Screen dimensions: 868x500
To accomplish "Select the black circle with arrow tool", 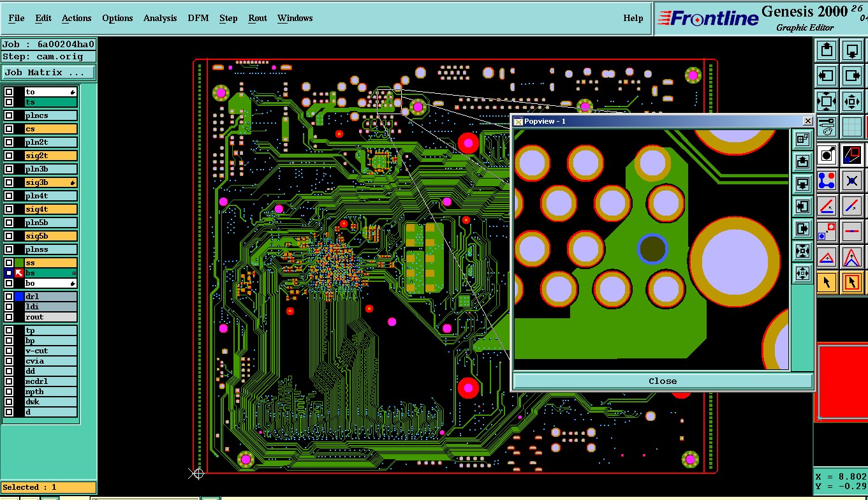I will click(x=827, y=154).
